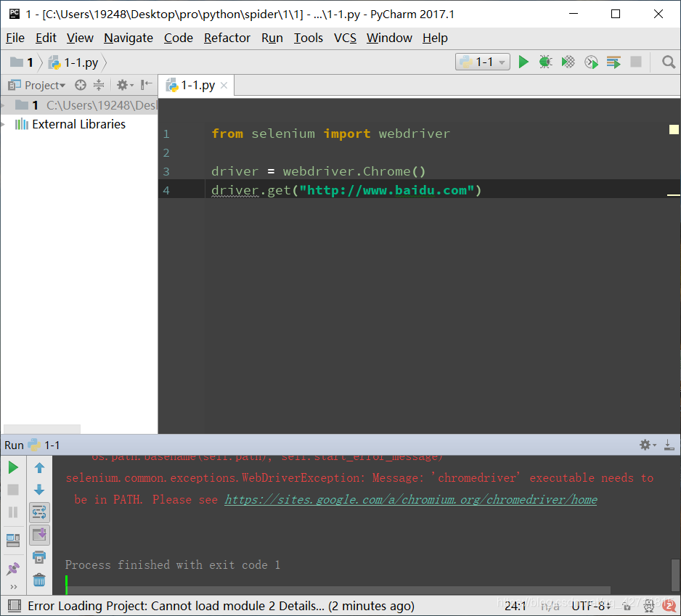Screen dimensions: 681x616
Task: Run the 1-1 configuration with green arrow
Action: 523,62
